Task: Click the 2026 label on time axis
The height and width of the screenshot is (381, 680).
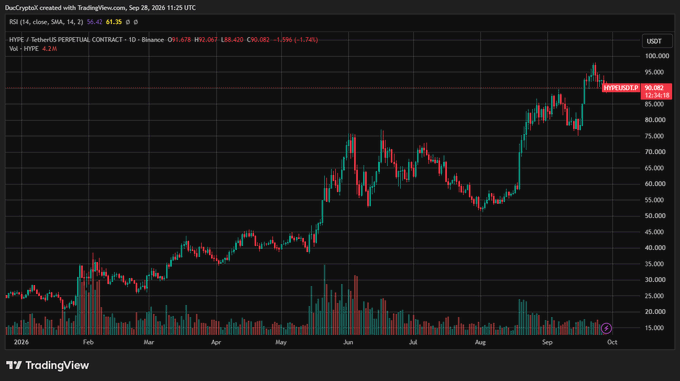Action: coord(21,342)
